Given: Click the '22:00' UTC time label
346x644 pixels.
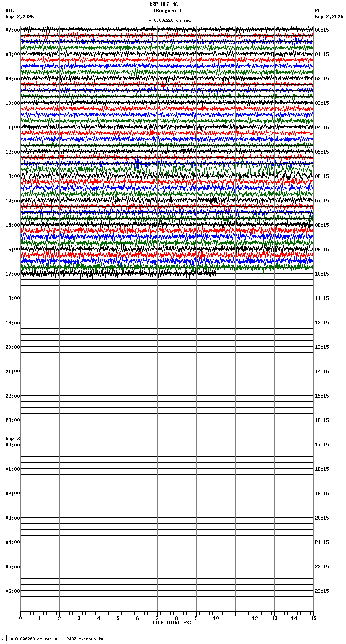Looking at the screenshot, I should 13,396.
